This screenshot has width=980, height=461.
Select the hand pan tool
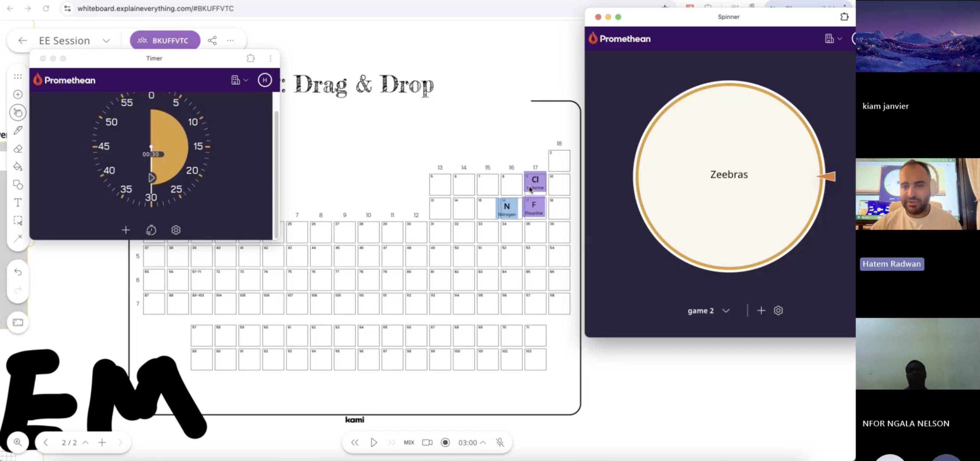coord(18,113)
